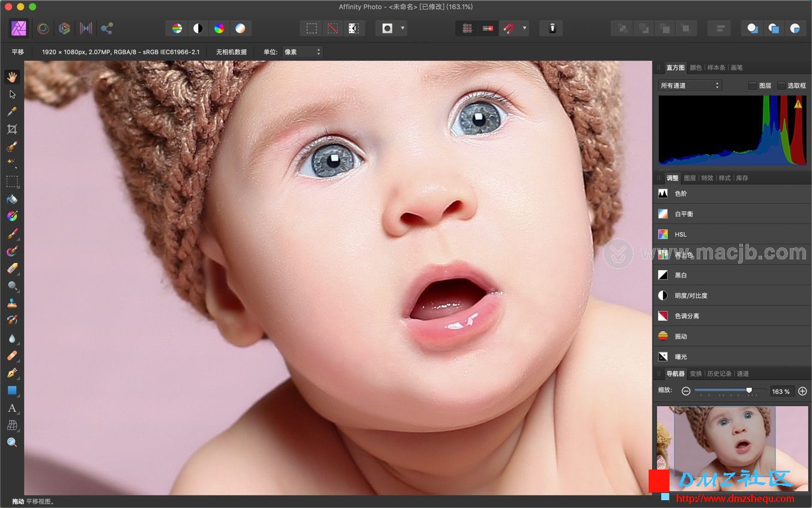Image resolution: width=812 pixels, height=508 pixels.
Task: Apply Auto Contrast from toolbar
Action: [198, 28]
